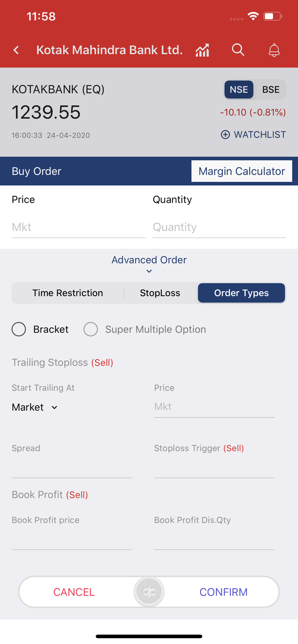
Task: Switch to the StopLoss tab
Action: tap(160, 293)
